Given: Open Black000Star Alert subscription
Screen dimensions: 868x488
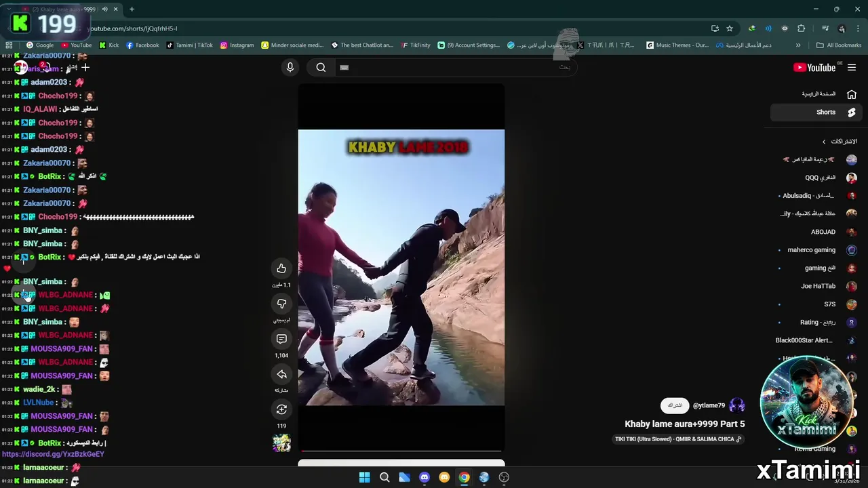Looking at the screenshot, I should click(818, 340).
